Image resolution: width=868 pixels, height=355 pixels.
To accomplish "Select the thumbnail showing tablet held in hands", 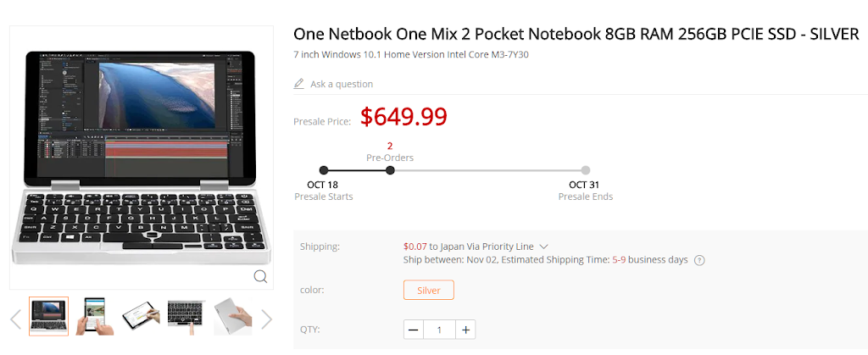I will click(94, 317).
